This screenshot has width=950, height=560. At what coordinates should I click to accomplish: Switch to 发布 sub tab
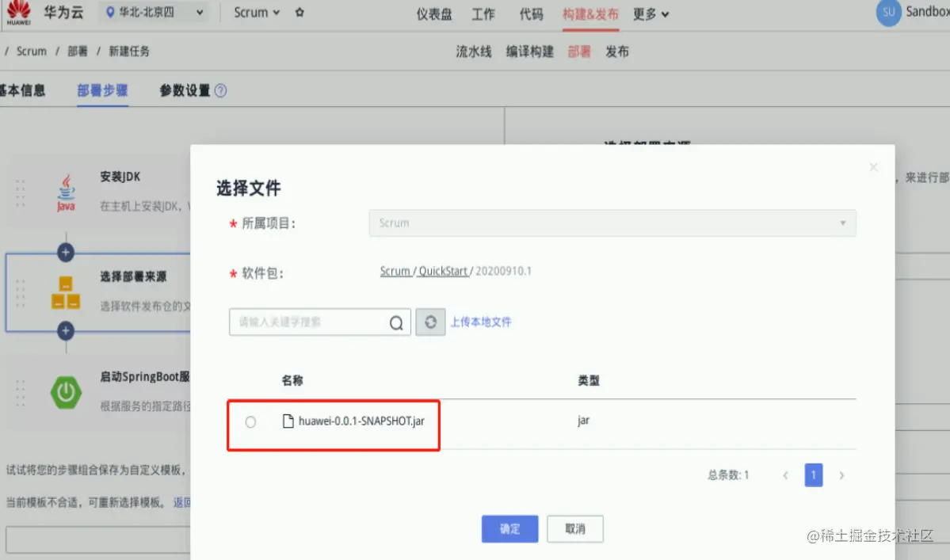(616, 51)
